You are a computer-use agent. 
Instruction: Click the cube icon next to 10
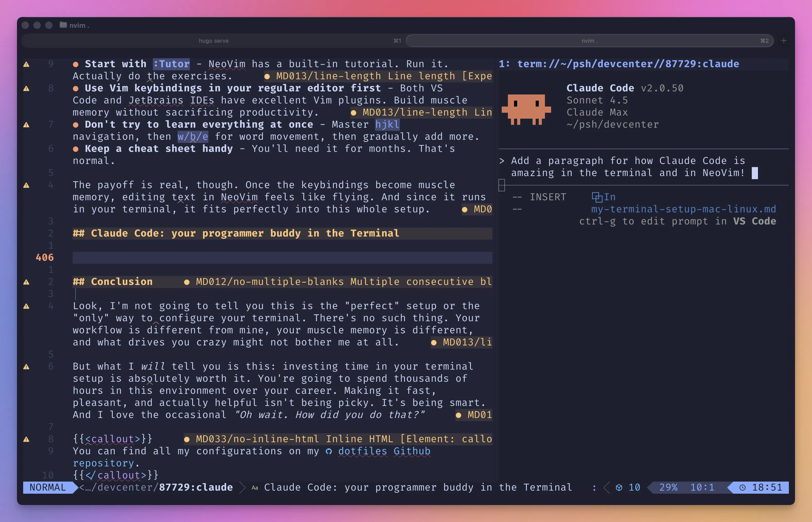click(619, 488)
